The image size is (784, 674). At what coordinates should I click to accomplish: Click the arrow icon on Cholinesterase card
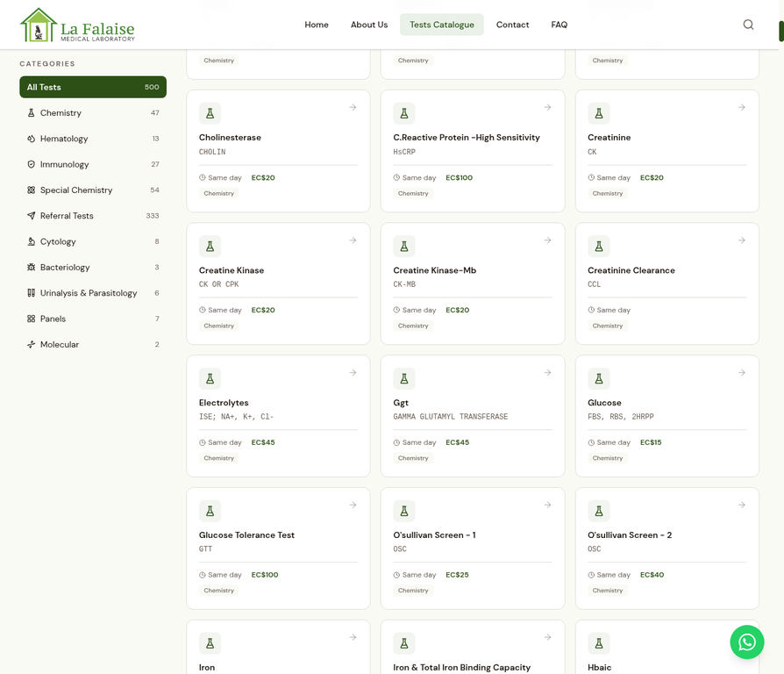[x=353, y=108]
